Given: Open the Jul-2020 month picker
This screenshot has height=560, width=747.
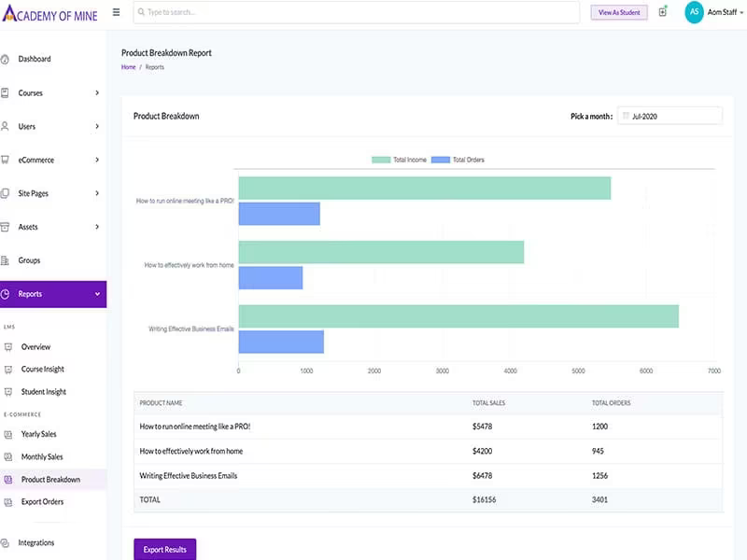Looking at the screenshot, I should pyautogui.click(x=669, y=116).
